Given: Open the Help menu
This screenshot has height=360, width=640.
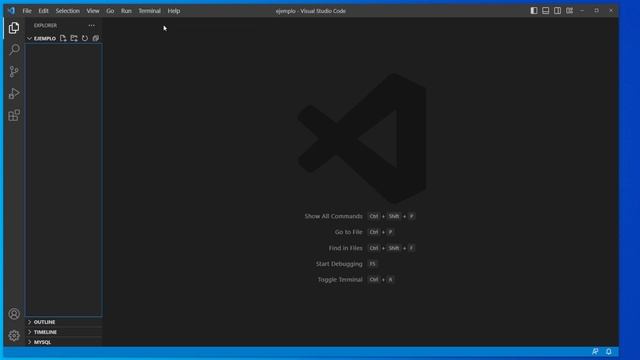Looking at the screenshot, I should tap(173, 11).
